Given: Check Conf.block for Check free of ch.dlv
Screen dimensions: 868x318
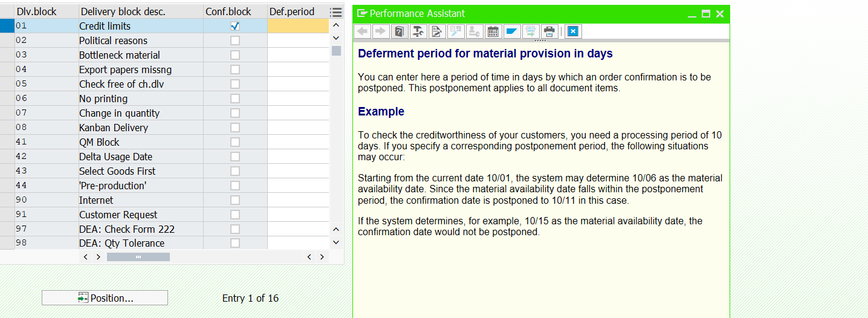Looking at the screenshot, I should click(x=235, y=84).
